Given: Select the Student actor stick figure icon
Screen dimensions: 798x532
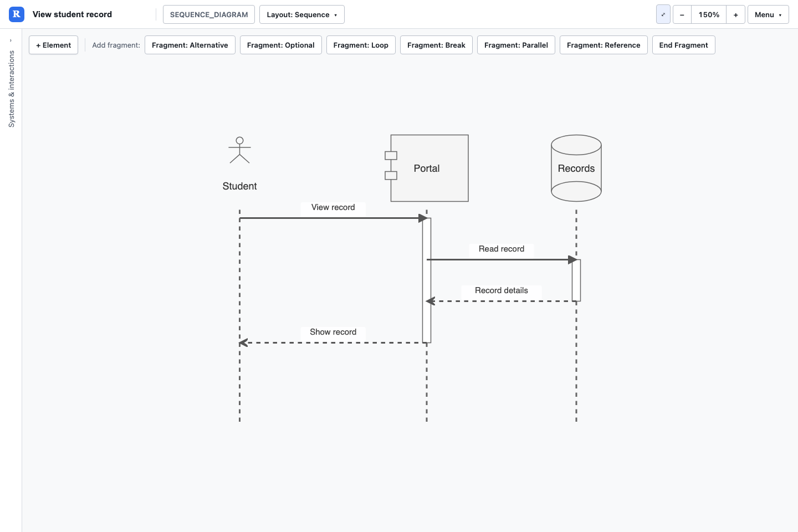Looking at the screenshot, I should [x=239, y=150].
